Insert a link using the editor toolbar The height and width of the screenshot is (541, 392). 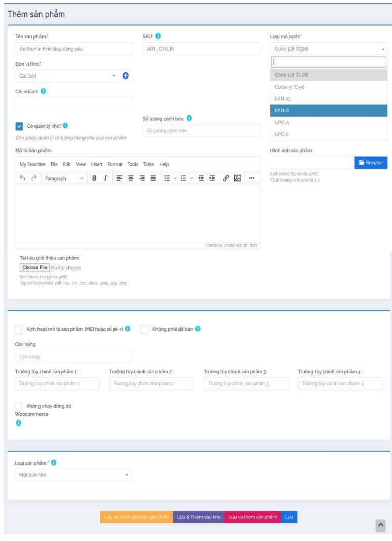click(x=226, y=178)
